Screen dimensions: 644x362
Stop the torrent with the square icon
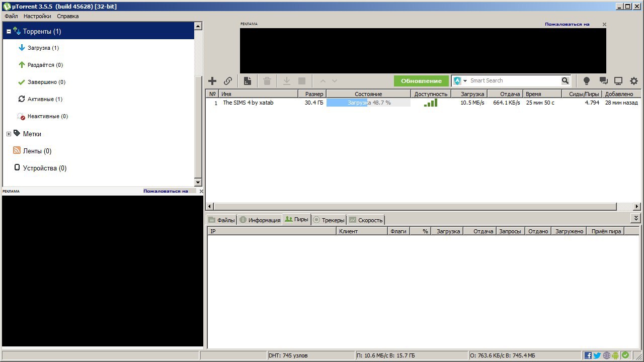pos(302,81)
